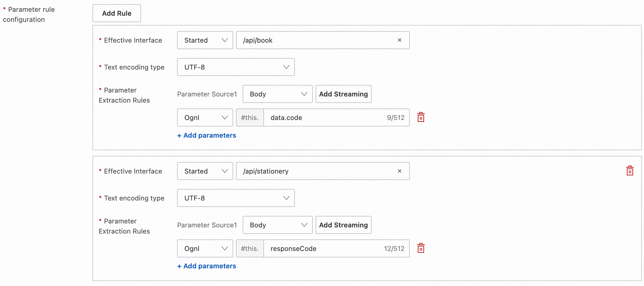The height and width of the screenshot is (286, 644).
Task: Delete the data.code parameter row
Action: coord(421,117)
